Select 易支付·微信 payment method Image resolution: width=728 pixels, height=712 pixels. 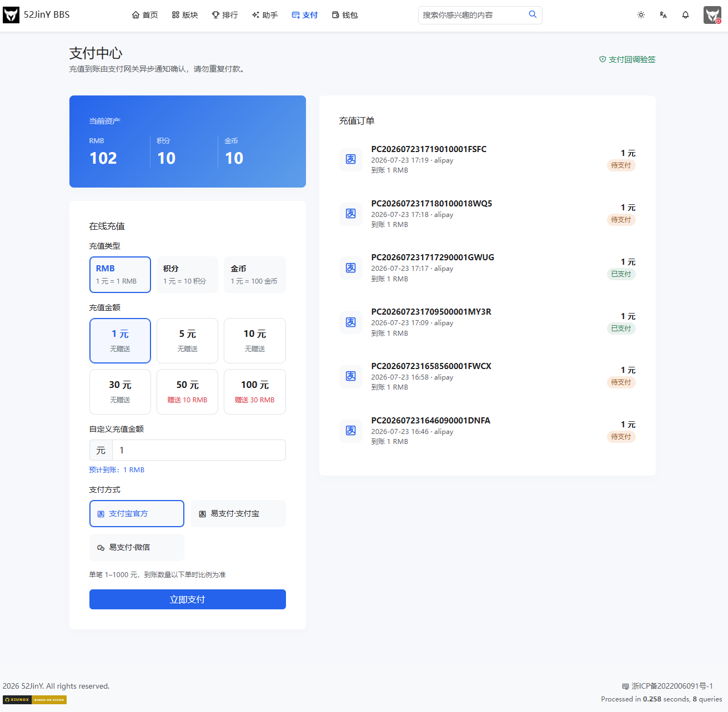click(137, 547)
